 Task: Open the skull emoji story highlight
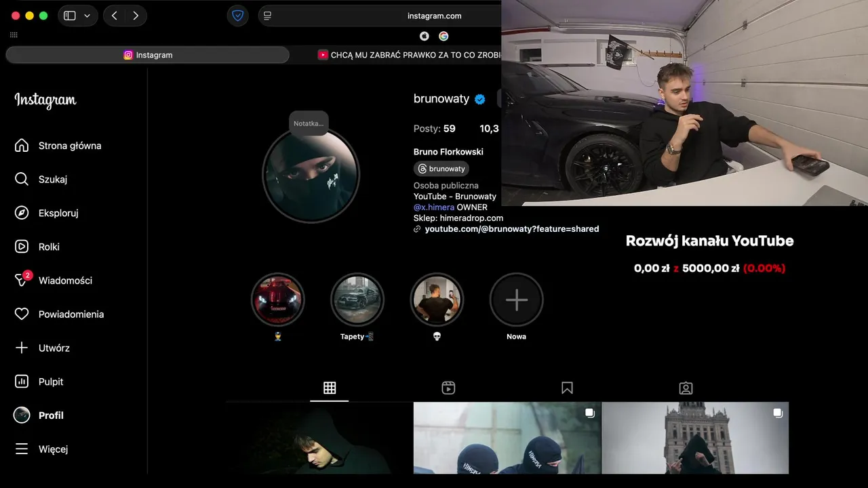coord(437,300)
